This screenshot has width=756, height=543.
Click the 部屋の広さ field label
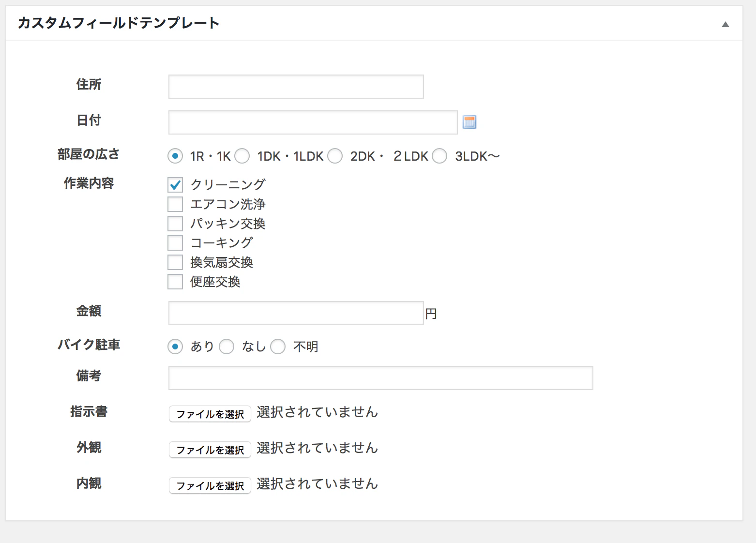click(89, 154)
